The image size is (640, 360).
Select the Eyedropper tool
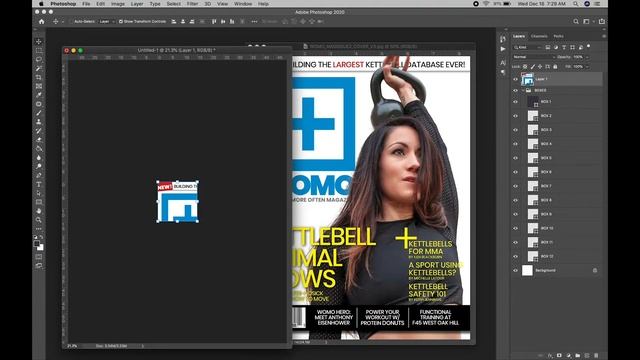coord(39,95)
